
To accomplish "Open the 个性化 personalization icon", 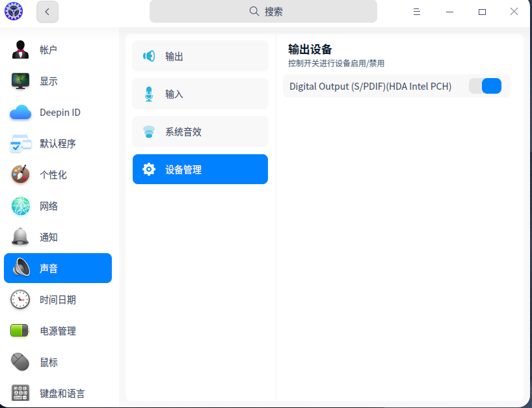I will point(20,174).
